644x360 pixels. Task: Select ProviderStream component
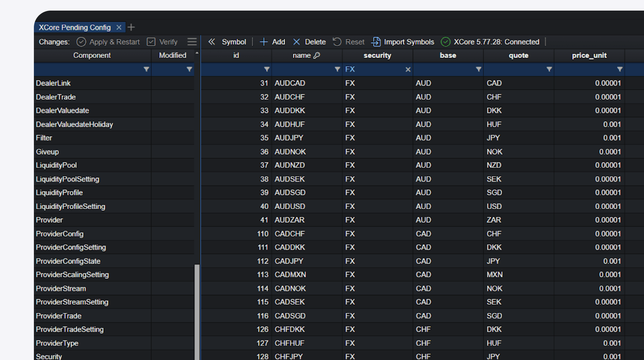93,289
